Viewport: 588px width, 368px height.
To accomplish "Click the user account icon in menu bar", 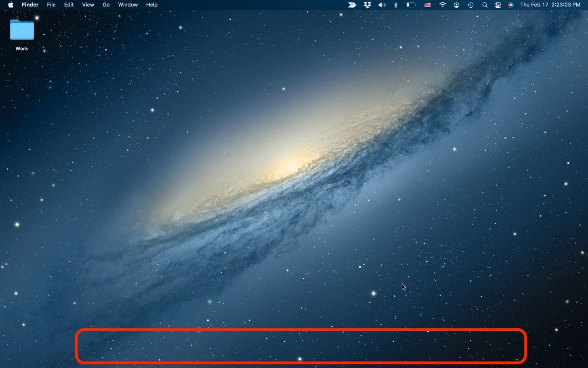I will pos(456,5).
